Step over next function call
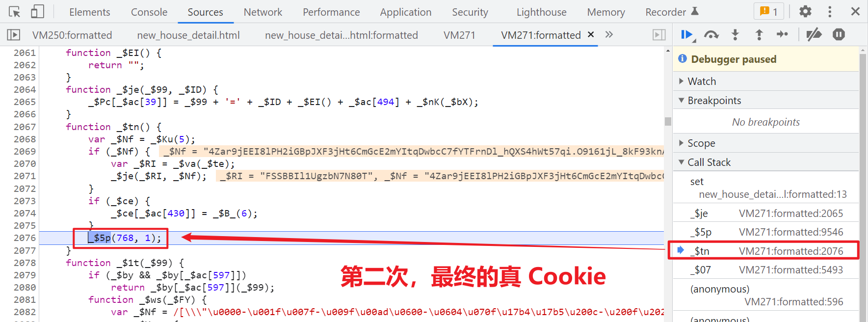The width and height of the screenshot is (868, 322). click(x=711, y=35)
